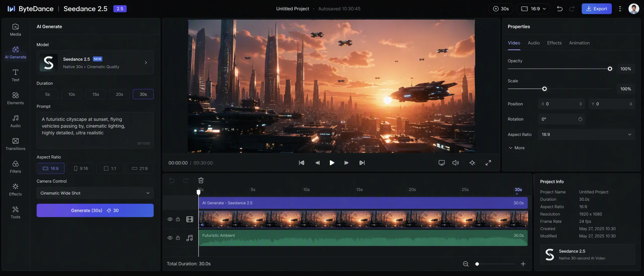This screenshot has height=276, width=644.
Task: Select 20s duration option
Action: click(119, 94)
